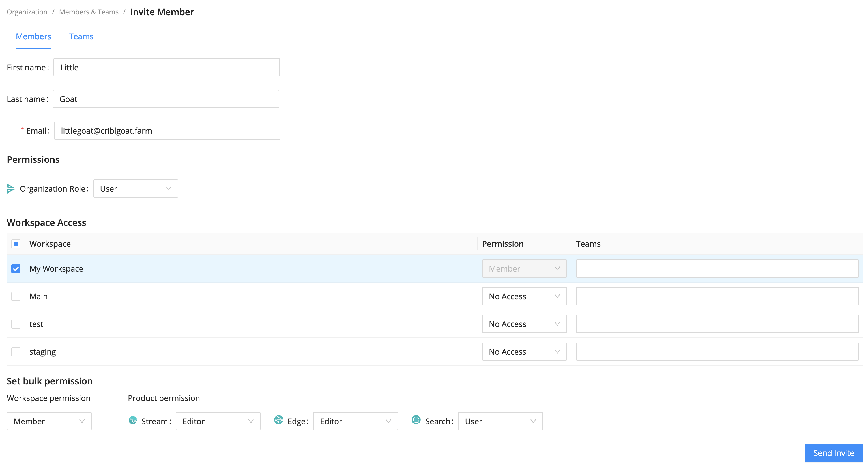The image size is (868, 468).
Task: Click the Search product icon
Action: click(416, 420)
